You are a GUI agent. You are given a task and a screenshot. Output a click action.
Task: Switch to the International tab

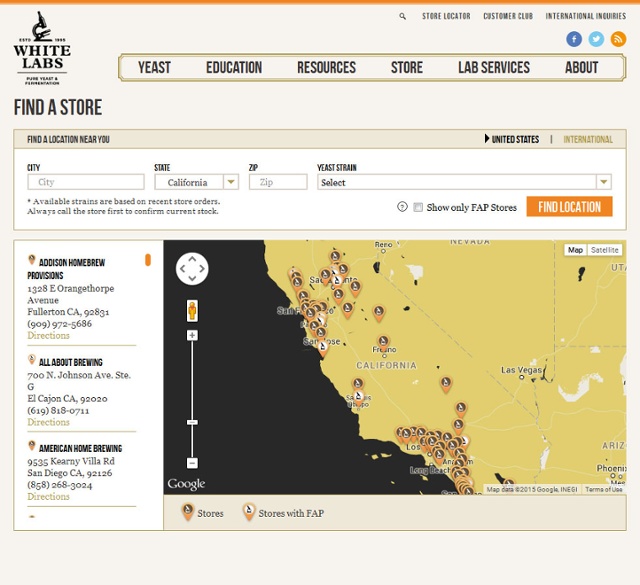[588, 139]
